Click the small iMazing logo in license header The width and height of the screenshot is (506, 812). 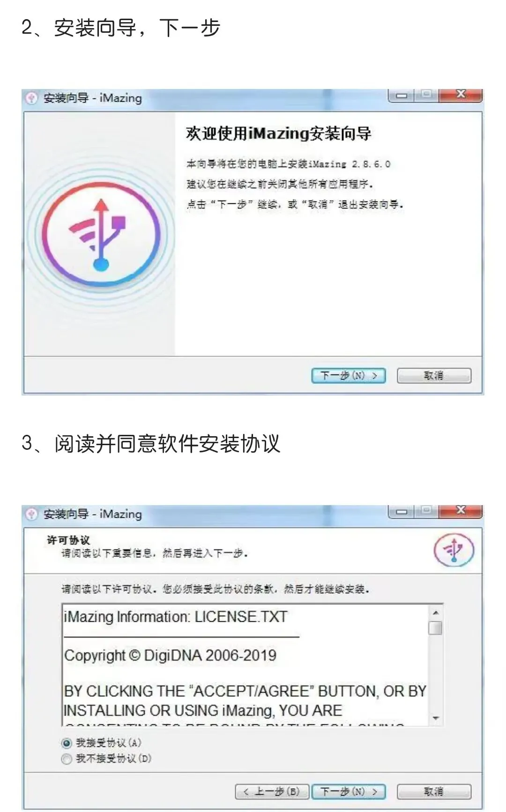[x=453, y=550]
